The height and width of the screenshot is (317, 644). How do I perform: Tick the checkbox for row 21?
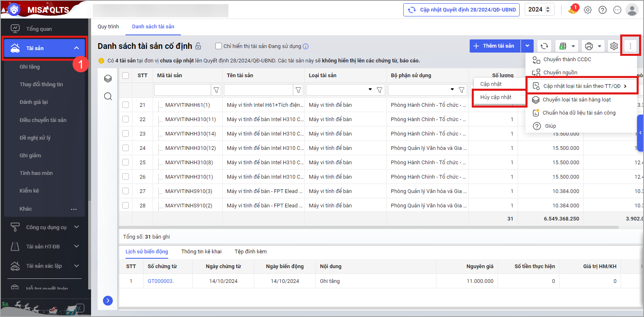pyautogui.click(x=126, y=105)
